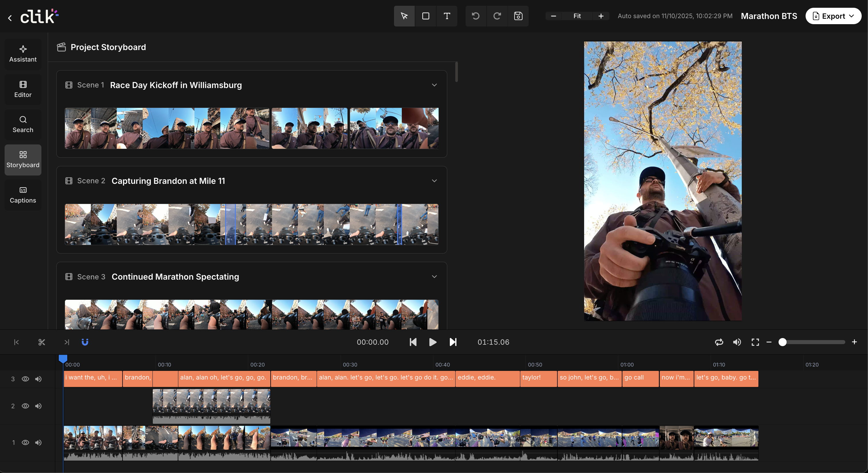Toggle visibility of track 2
This screenshot has width=868, height=473.
(x=26, y=406)
